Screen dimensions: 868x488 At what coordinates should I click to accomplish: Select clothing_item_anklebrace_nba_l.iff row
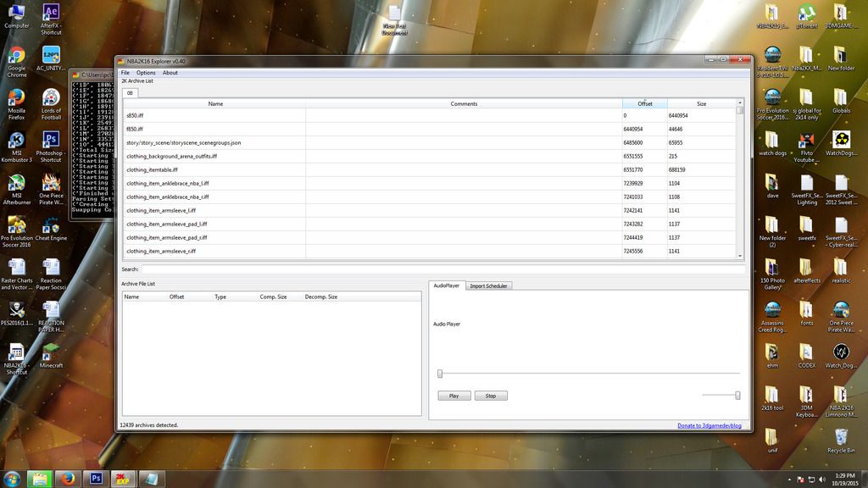coord(430,183)
